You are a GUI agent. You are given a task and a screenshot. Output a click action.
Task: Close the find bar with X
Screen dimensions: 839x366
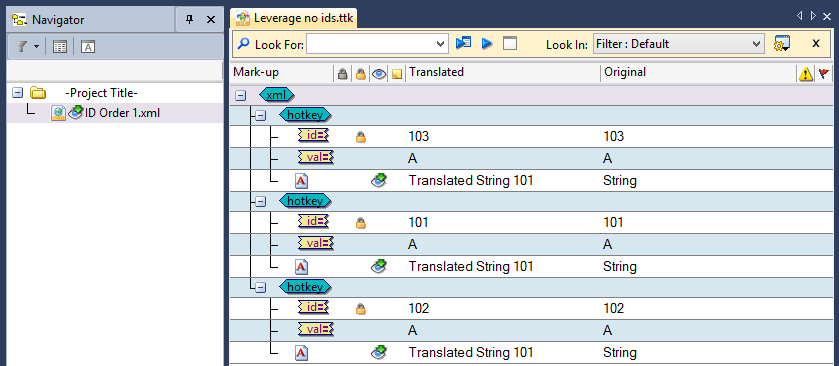[816, 43]
